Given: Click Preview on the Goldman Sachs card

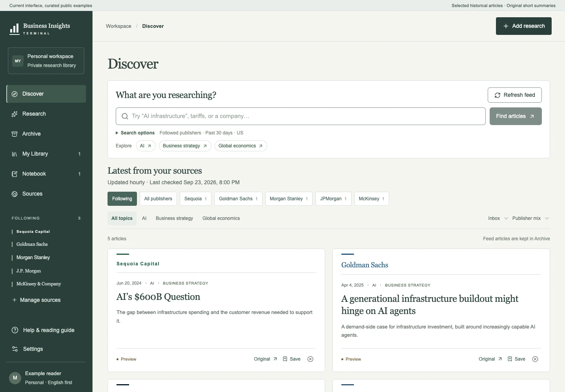Looking at the screenshot, I should pyautogui.click(x=351, y=359).
